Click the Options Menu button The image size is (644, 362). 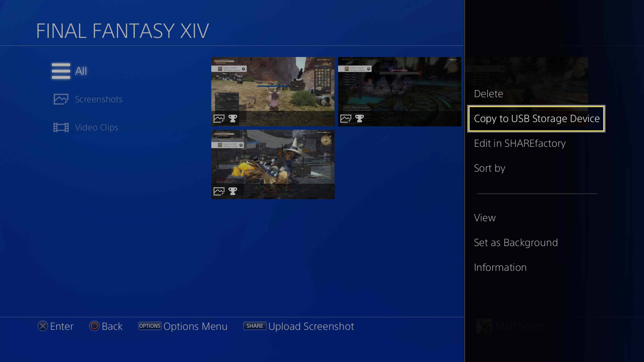coord(149,326)
